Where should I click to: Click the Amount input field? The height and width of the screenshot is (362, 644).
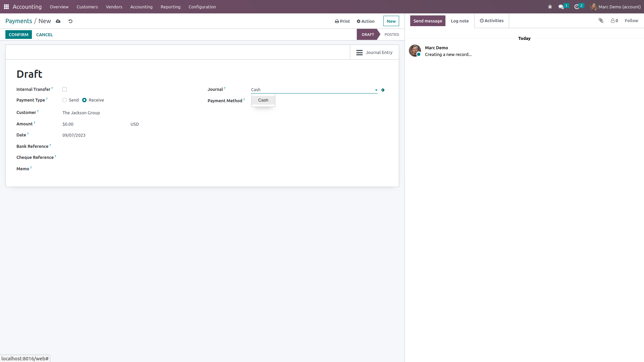tap(94, 124)
